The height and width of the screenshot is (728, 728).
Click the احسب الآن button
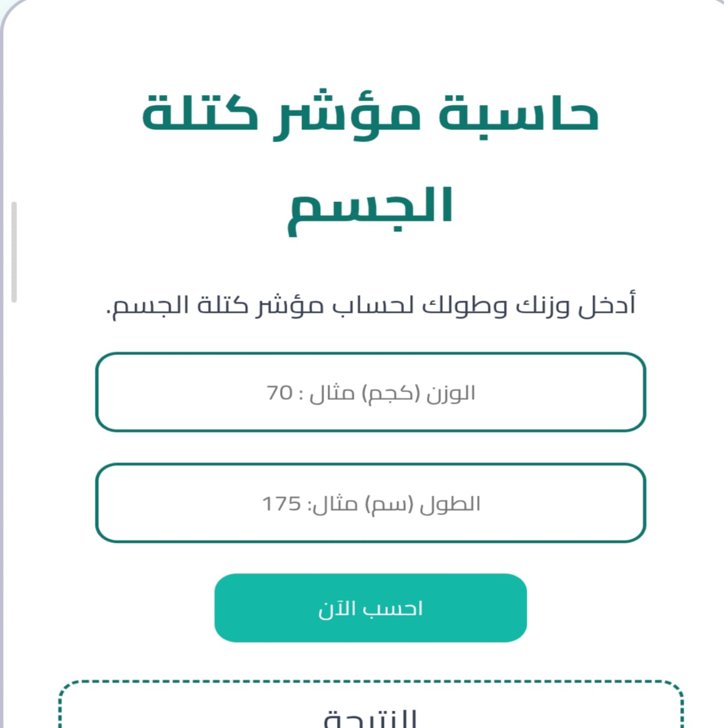(370, 608)
